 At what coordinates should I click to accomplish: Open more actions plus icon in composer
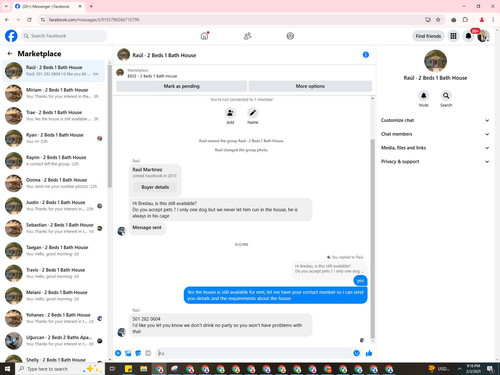[x=118, y=353]
